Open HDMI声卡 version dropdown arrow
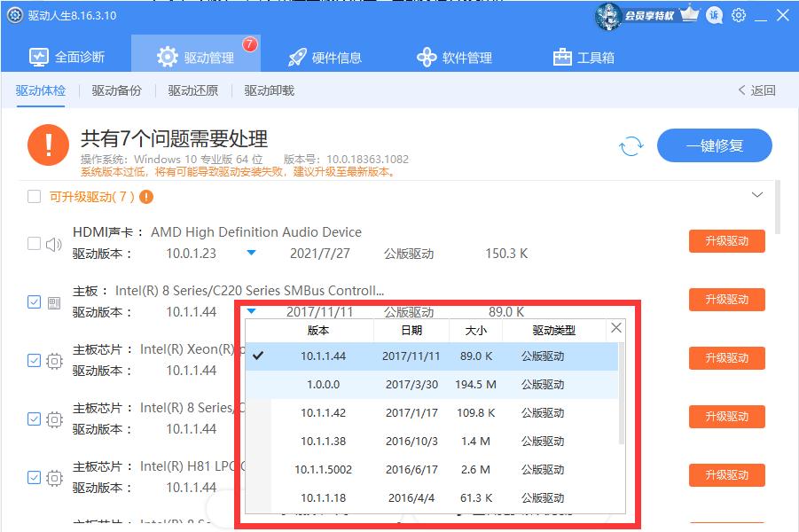Screen dimensions: 799x532 click(x=251, y=253)
